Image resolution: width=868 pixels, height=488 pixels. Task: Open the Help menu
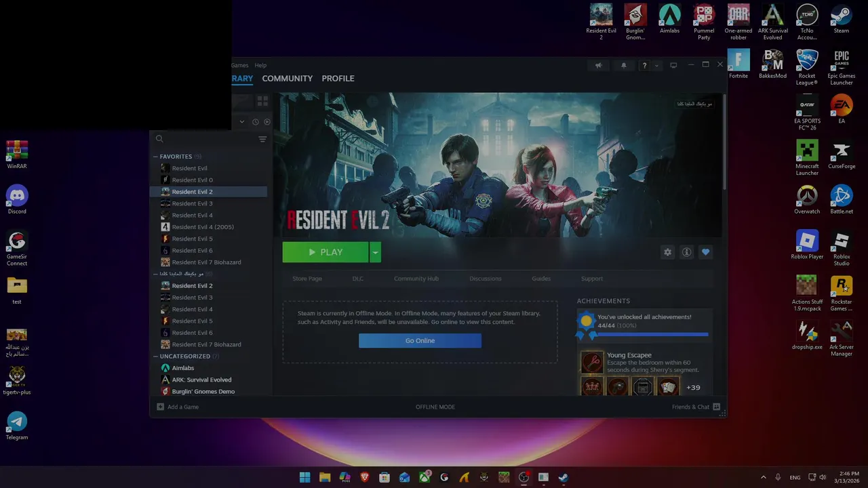[x=260, y=66]
